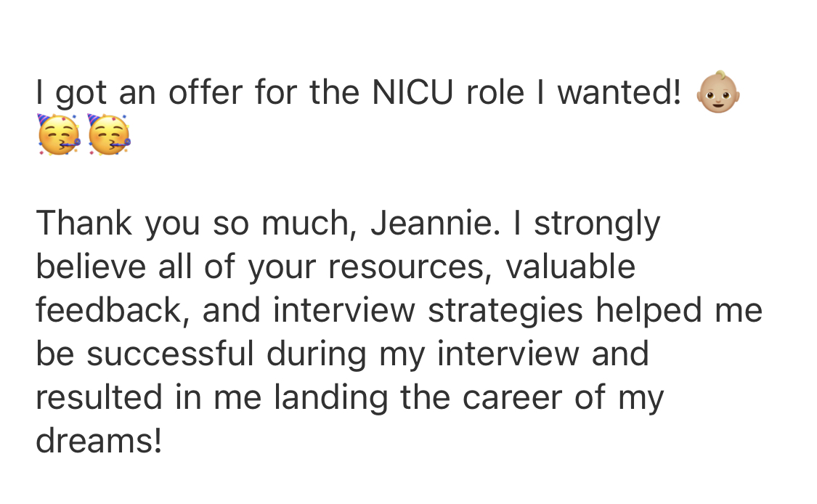Click the first party face emoji
Image resolution: width=817 pixels, height=504 pixels.
click(x=57, y=135)
